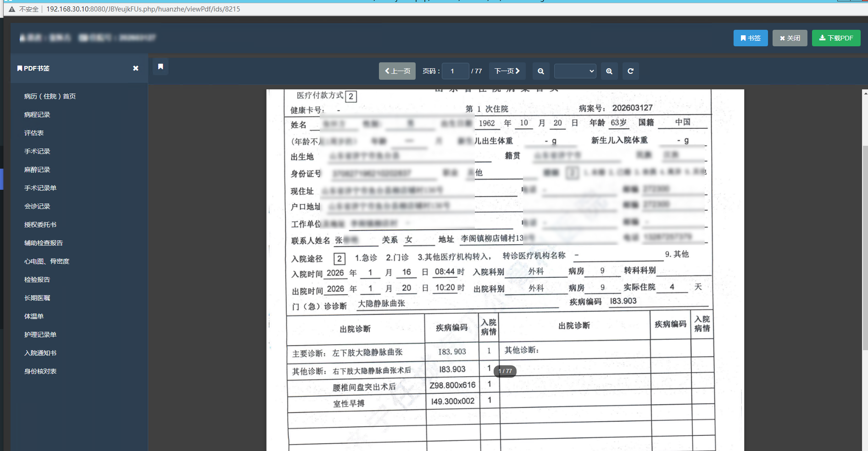Click the zoom in magnifier icon
Screen dimensions: 868x451
click(609, 71)
